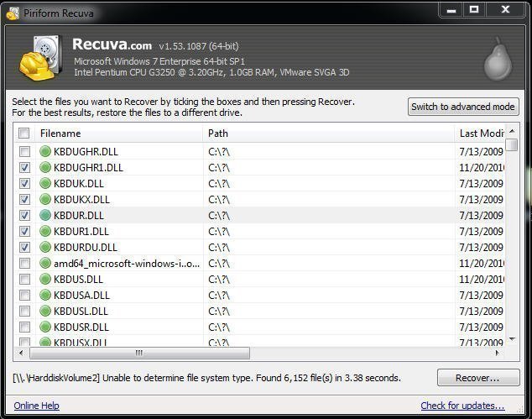Select the KBDUK.DLL filename
Image resolution: width=532 pixels, height=419 pixels.
click(79, 183)
